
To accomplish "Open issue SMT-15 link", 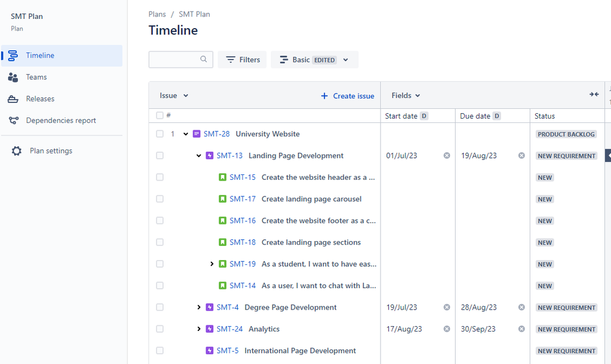I will pyautogui.click(x=242, y=177).
